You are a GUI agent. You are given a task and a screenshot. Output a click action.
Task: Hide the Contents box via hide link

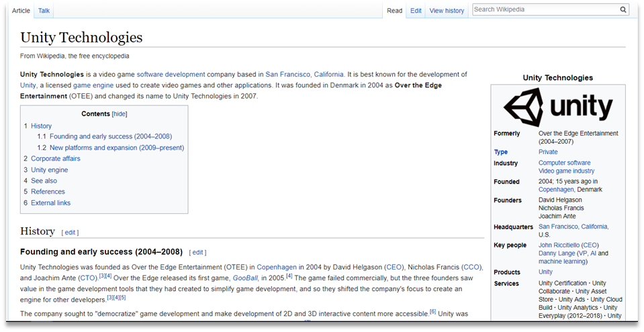click(x=120, y=114)
